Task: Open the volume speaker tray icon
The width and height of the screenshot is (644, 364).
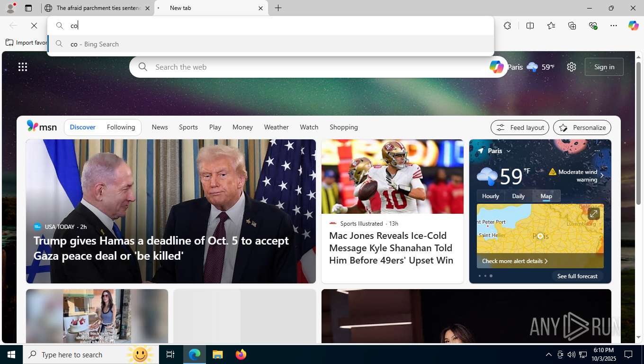Action: pos(572,355)
